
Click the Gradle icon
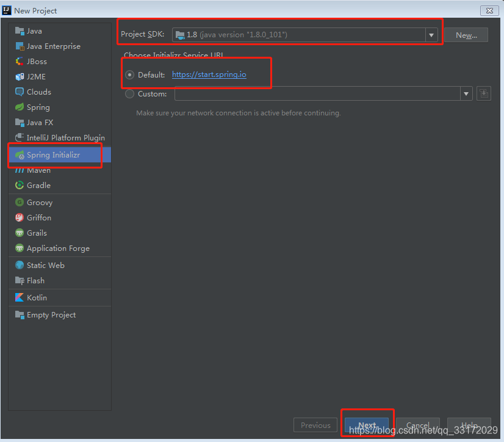(20, 186)
